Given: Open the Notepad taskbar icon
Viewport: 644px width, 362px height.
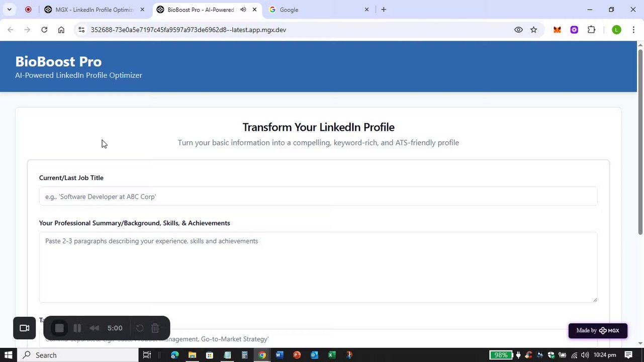Looking at the screenshot, I should point(227,355).
